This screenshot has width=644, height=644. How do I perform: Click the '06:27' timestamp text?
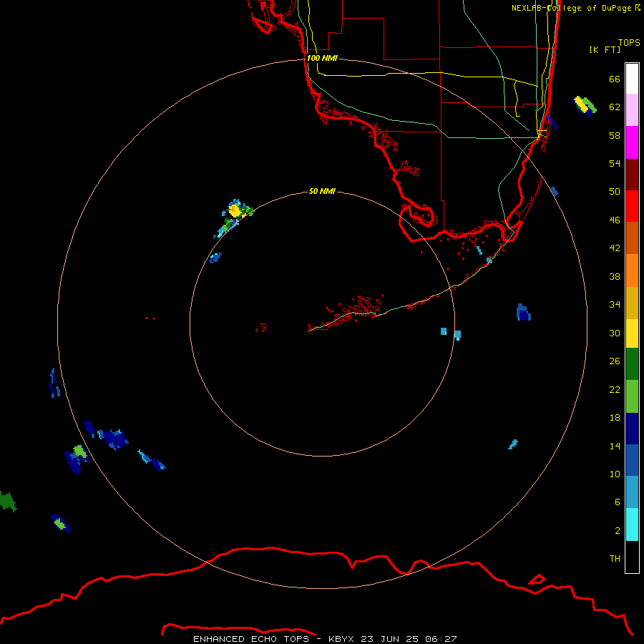coord(441,639)
